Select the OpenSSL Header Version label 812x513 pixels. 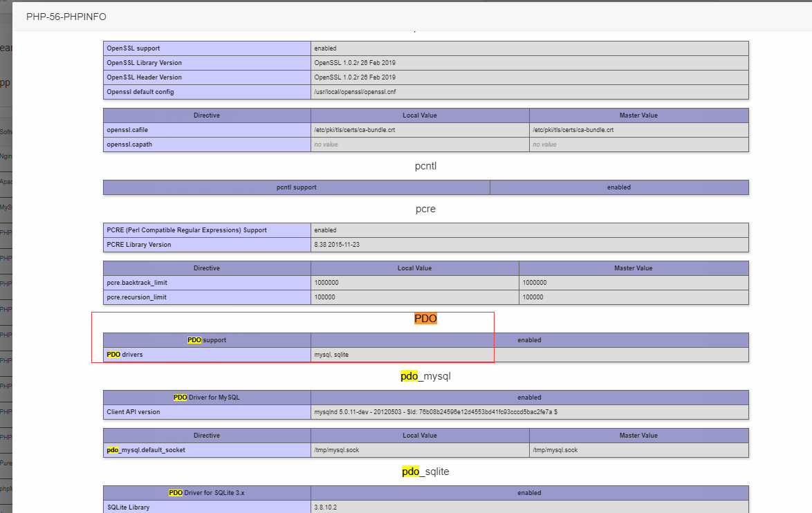pyautogui.click(x=144, y=77)
